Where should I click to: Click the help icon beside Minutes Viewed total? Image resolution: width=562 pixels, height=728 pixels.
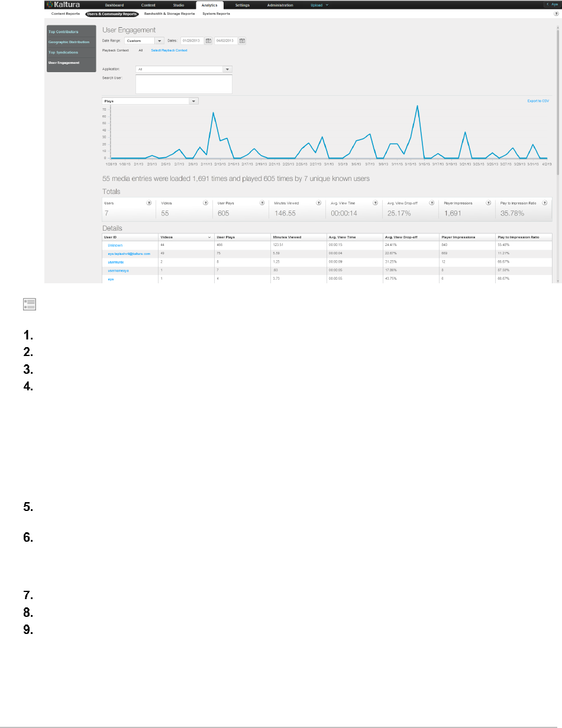318,203
